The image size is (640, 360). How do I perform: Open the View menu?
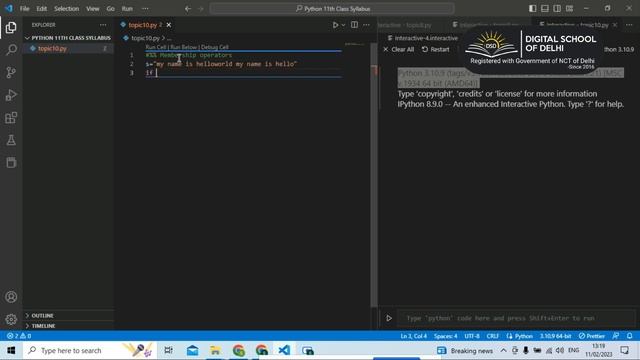tap(93, 9)
